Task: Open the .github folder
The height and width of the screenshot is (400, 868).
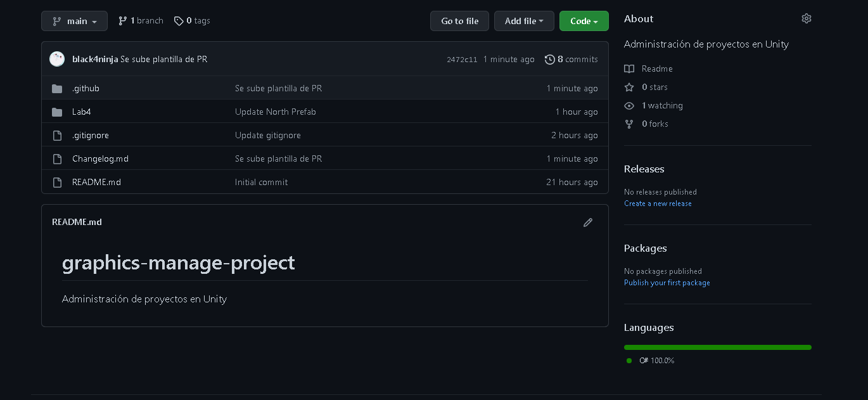Action: tap(86, 88)
